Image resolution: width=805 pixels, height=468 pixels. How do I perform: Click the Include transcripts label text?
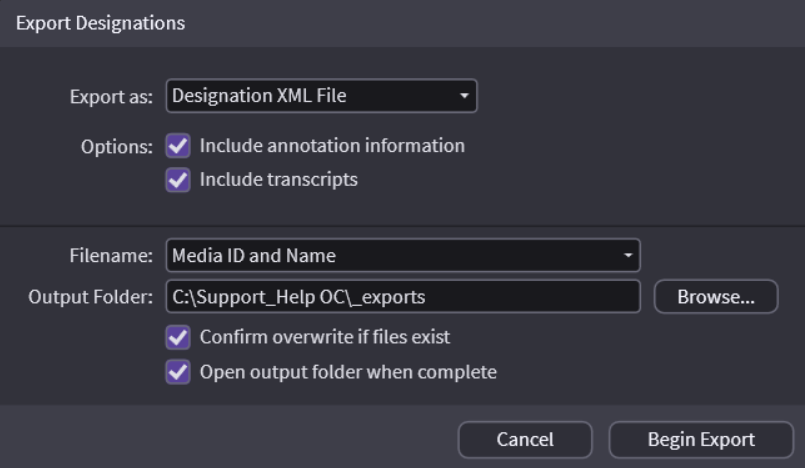click(279, 180)
